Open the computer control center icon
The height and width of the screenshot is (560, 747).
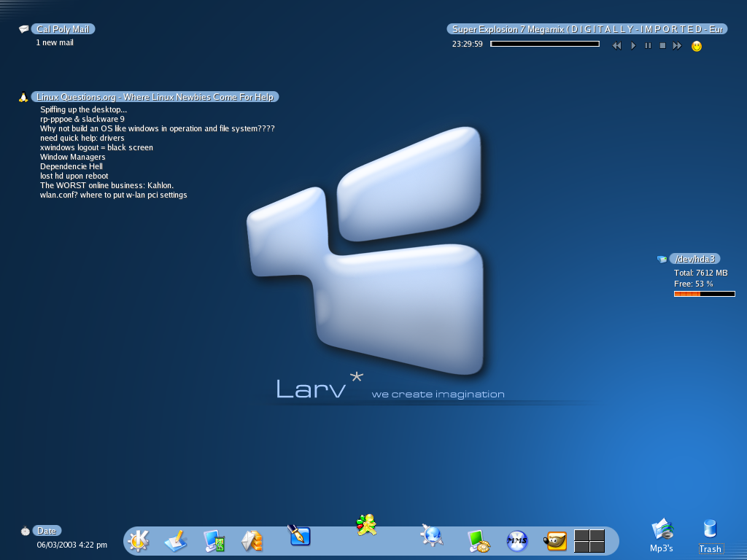point(214,542)
